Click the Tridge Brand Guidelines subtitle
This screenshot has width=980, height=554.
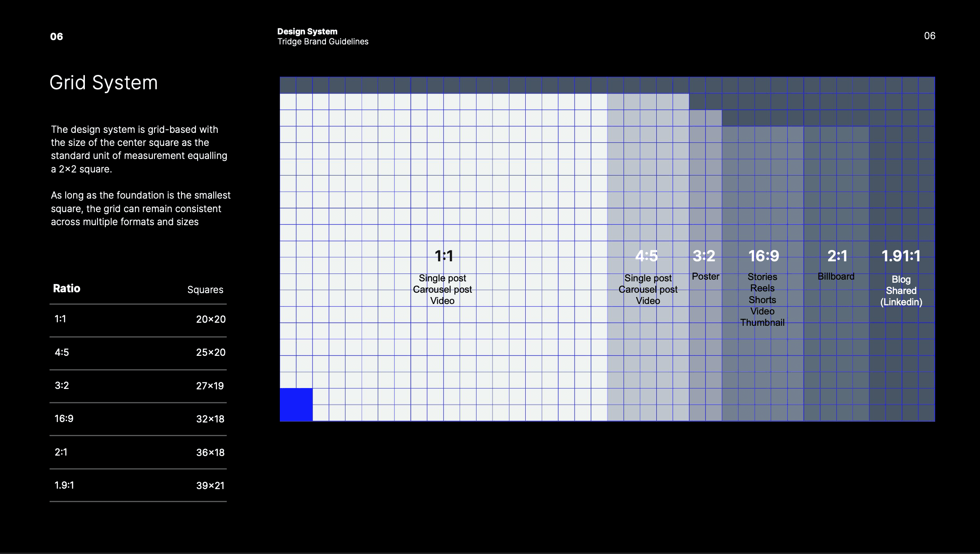tap(323, 42)
